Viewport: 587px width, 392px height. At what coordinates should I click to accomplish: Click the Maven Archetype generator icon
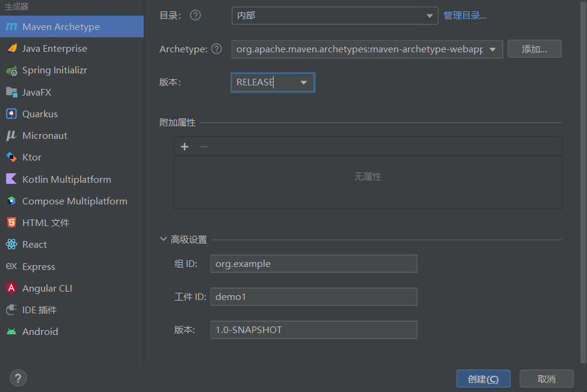click(11, 26)
